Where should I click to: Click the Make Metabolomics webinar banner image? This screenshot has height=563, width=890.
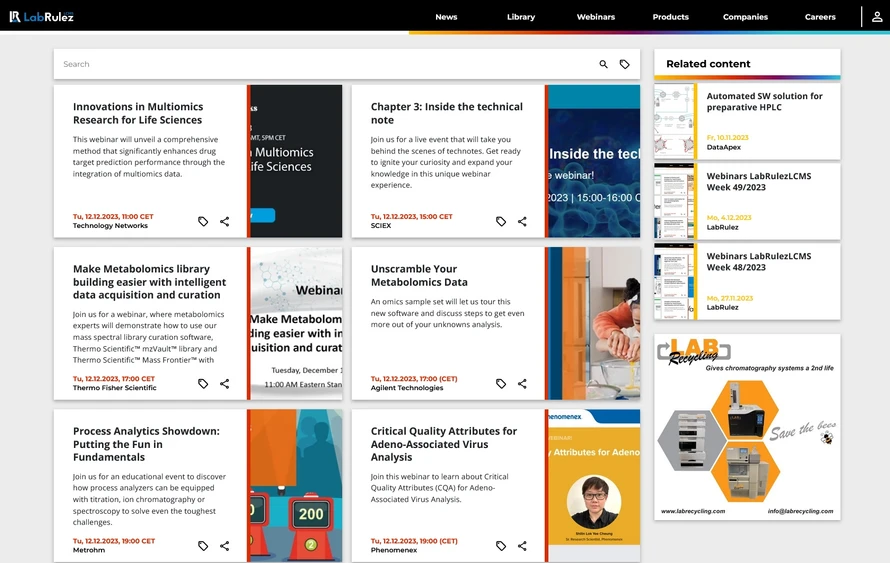pyautogui.click(x=296, y=323)
